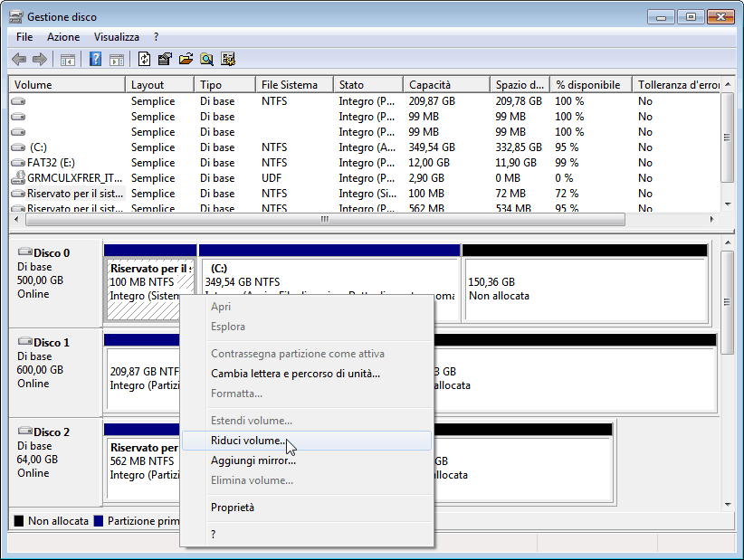744x560 pixels.
Task: Click the rightmost settings toolbar icon
Action: tap(228, 60)
